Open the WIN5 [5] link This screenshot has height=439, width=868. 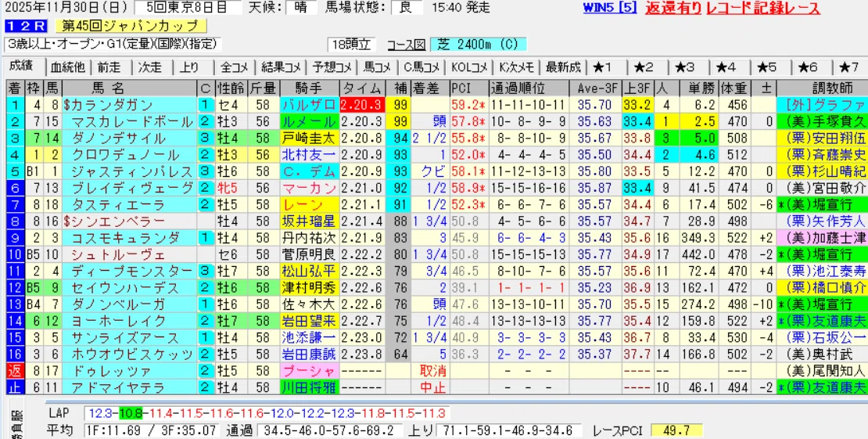610,8
